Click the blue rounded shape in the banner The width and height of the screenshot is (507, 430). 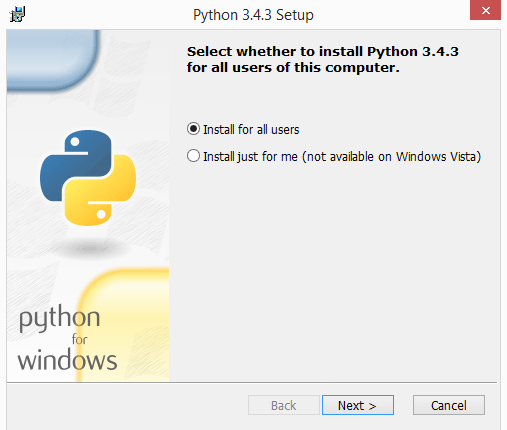click(x=53, y=60)
